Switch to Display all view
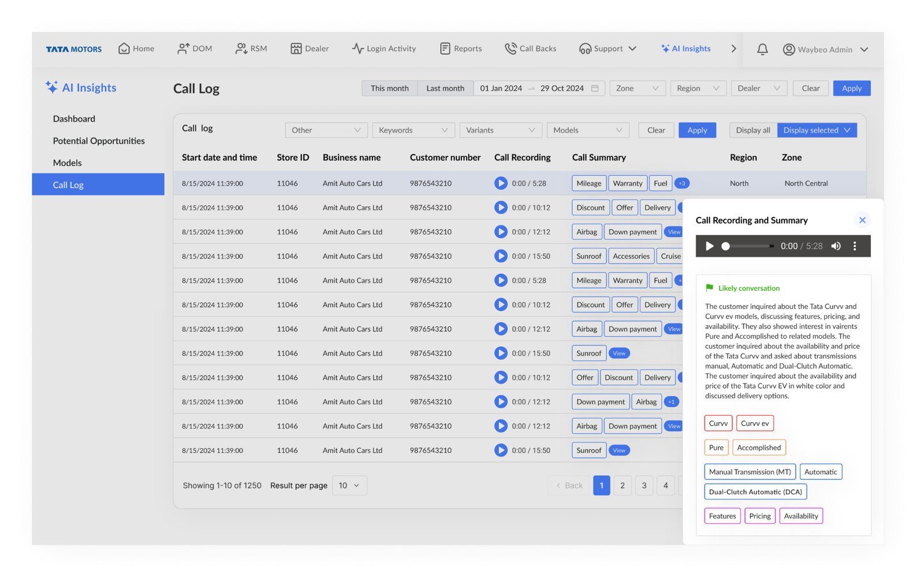The width and height of the screenshot is (924, 585). click(x=752, y=130)
